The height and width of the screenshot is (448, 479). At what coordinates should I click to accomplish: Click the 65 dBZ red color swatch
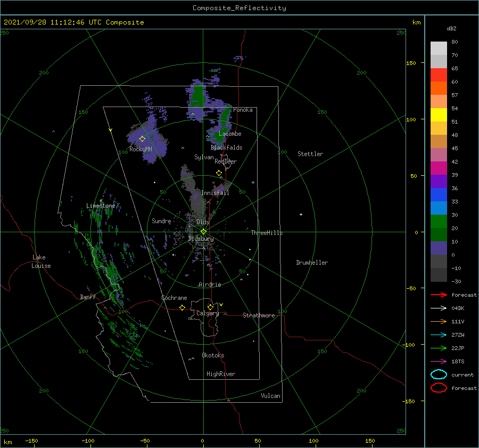point(439,75)
